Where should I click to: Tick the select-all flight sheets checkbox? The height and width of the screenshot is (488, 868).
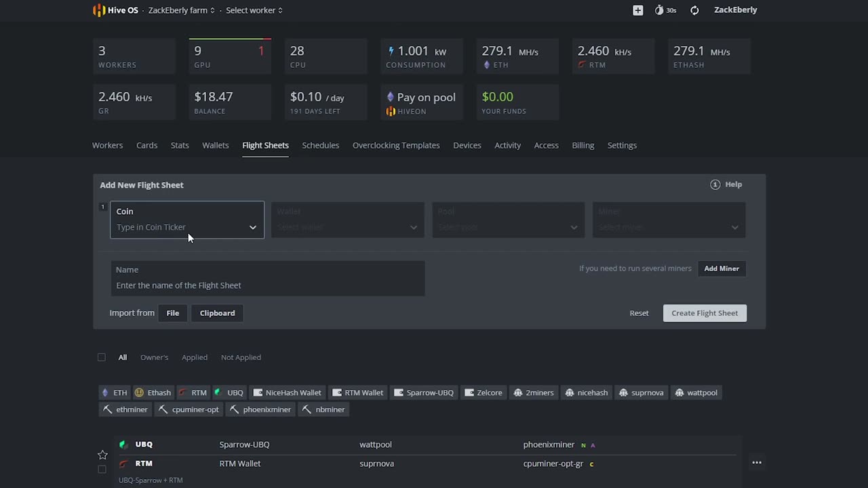point(102,357)
